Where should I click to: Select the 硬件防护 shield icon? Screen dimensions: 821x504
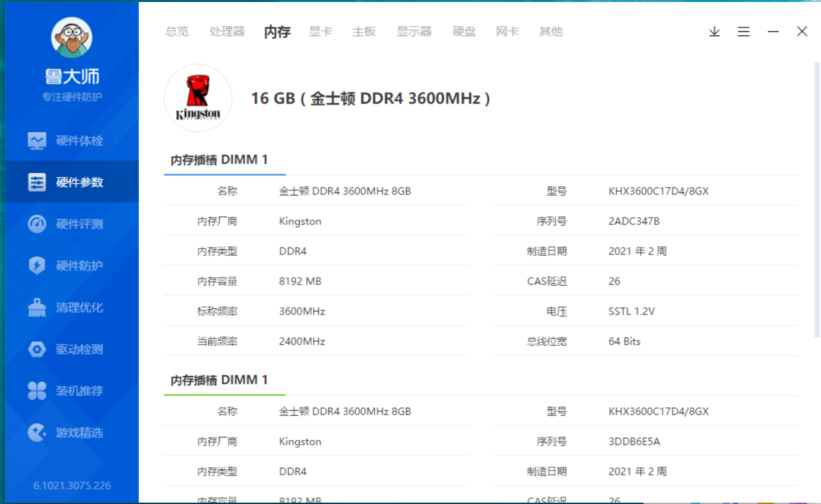(37, 266)
